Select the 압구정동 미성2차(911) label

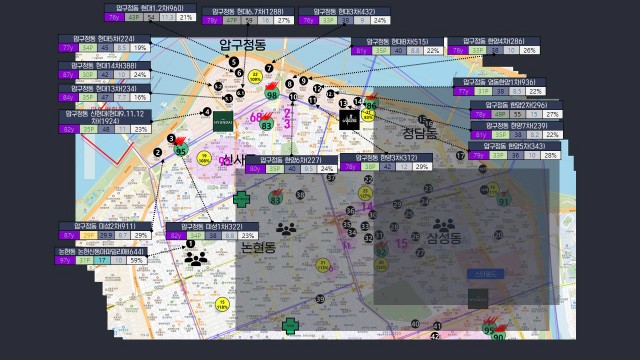pos(105,226)
